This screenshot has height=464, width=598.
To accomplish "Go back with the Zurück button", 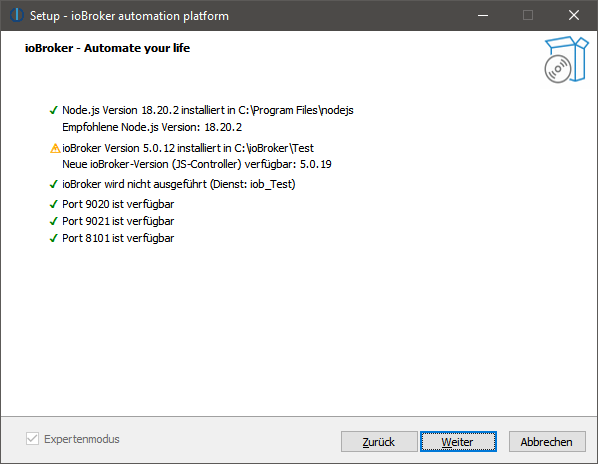I will click(379, 442).
